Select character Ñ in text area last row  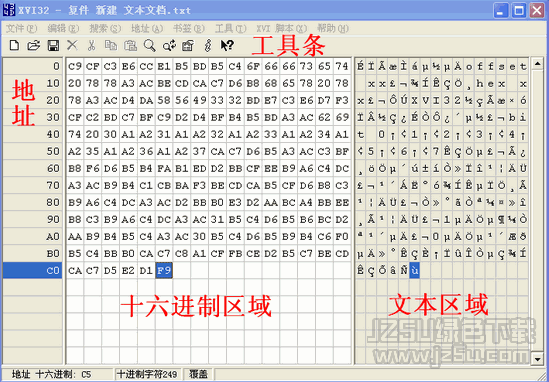403,270
